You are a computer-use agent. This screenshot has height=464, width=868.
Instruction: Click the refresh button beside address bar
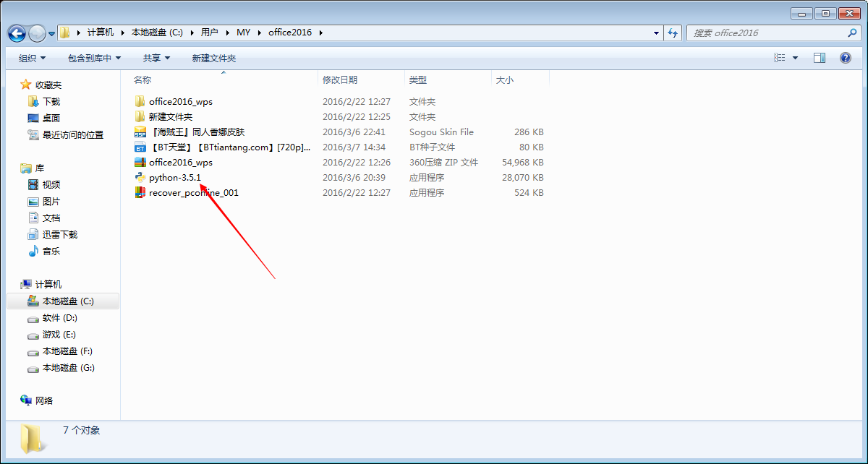[x=673, y=33]
